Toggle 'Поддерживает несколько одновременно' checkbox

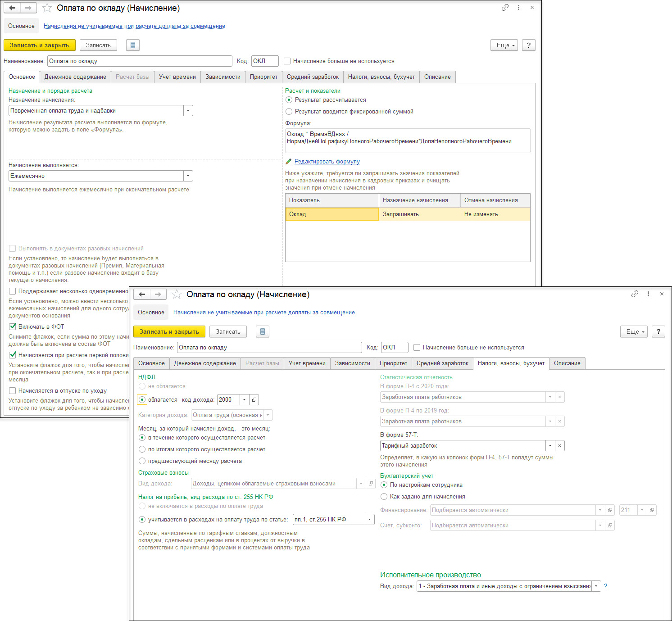pyautogui.click(x=13, y=291)
